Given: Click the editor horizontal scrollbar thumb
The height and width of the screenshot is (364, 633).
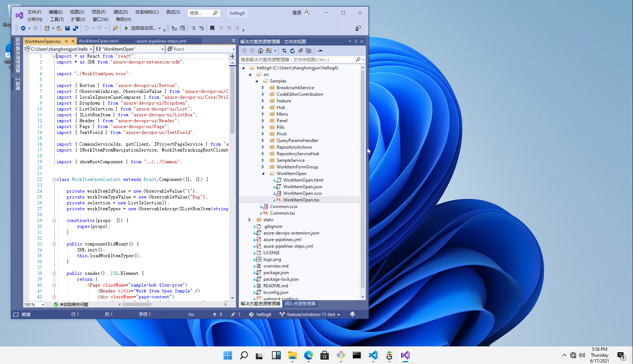Looking at the screenshot, I should pyautogui.click(x=137, y=304).
